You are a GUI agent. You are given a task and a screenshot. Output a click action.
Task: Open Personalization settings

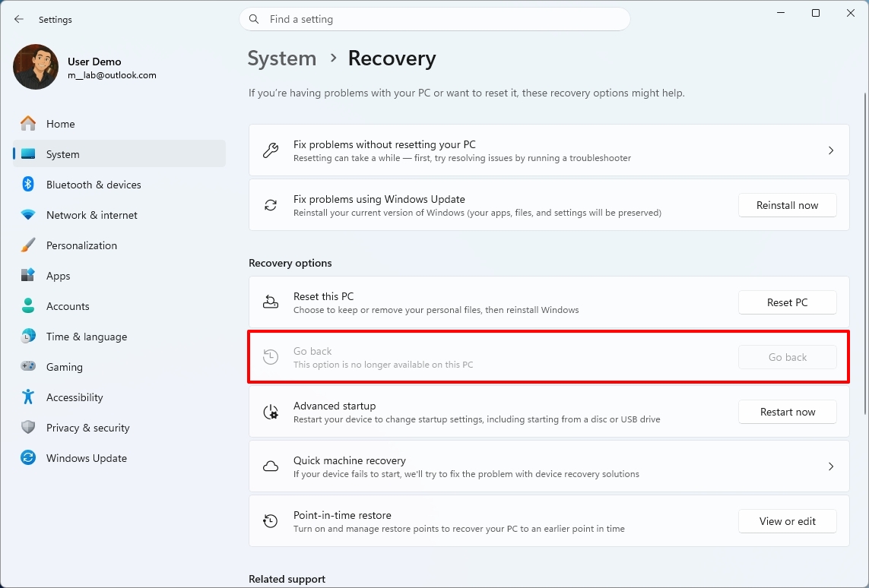(x=119, y=245)
